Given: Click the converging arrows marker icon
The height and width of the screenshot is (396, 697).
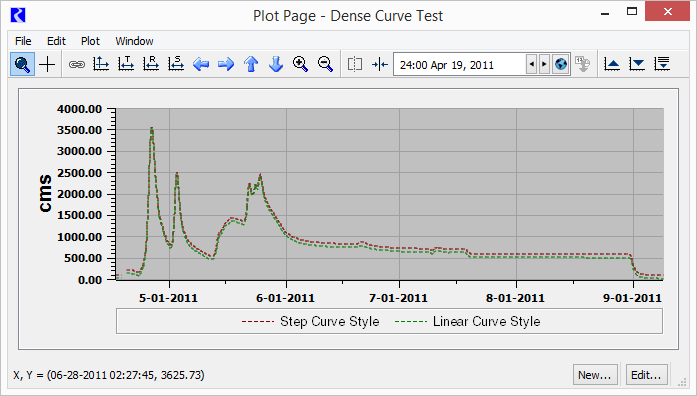Looking at the screenshot, I should (380, 64).
